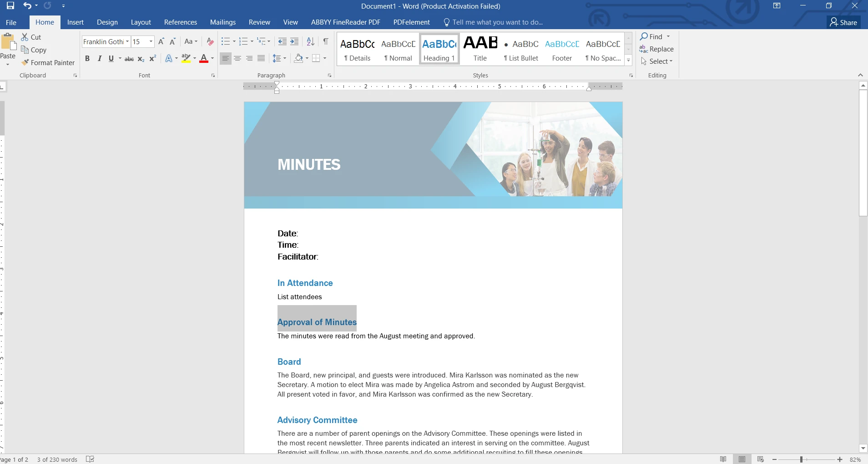The width and height of the screenshot is (868, 464).
Task: Open the borders dropdown
Action: click(325, 58)
